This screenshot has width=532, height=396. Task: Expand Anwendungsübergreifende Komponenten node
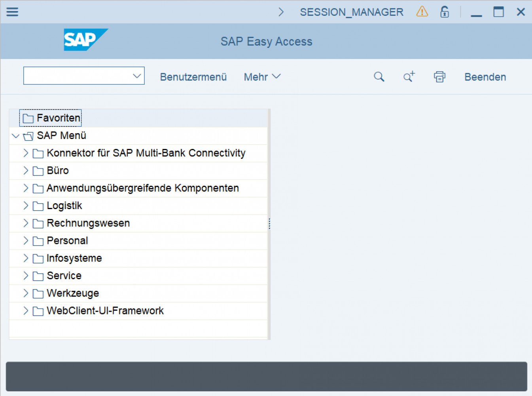(26, 188)
